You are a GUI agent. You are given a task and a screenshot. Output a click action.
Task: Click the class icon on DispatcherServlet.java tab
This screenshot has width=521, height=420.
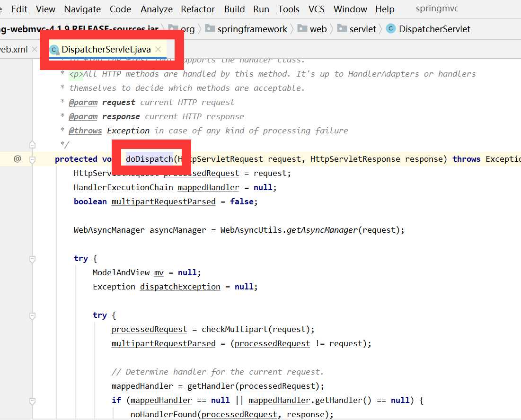tap(54, 50)
